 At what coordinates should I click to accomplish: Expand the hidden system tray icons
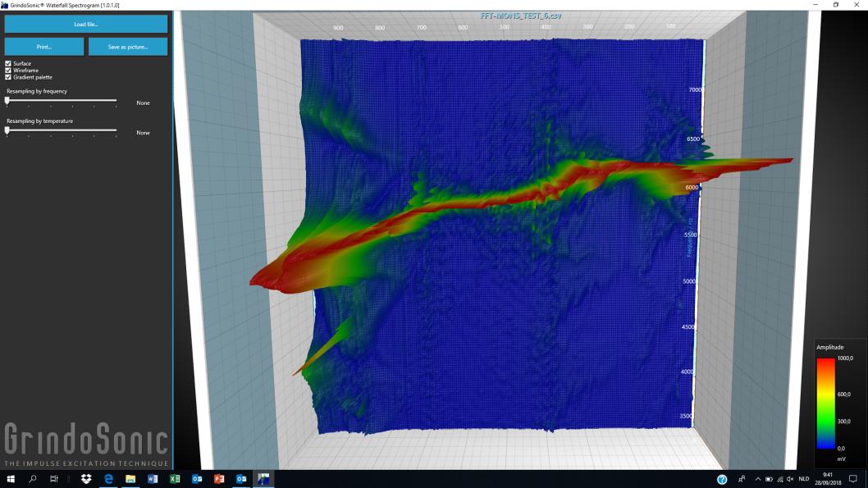(756, 479)
